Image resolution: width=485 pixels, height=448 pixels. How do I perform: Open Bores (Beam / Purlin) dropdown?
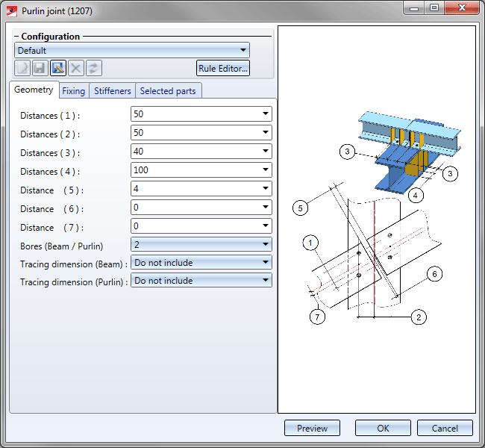coord(266,244)
